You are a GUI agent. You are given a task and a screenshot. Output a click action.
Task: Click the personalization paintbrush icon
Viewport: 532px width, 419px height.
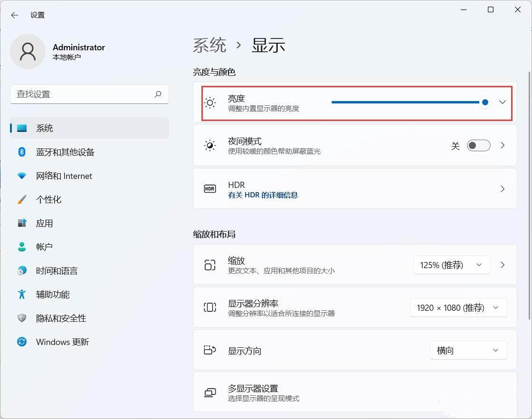pos(22,199)
